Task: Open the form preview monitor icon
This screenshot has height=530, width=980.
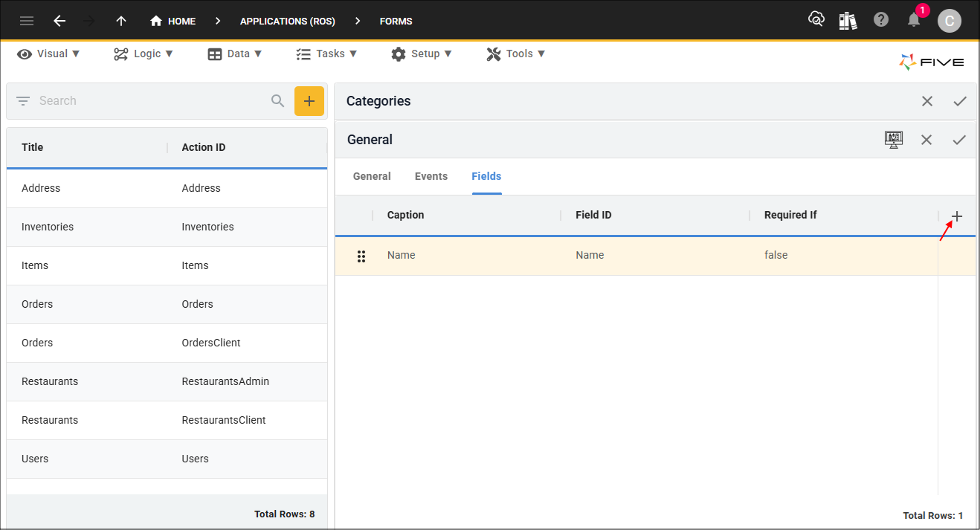Action: pyautogui.click(x=894, y=139)
